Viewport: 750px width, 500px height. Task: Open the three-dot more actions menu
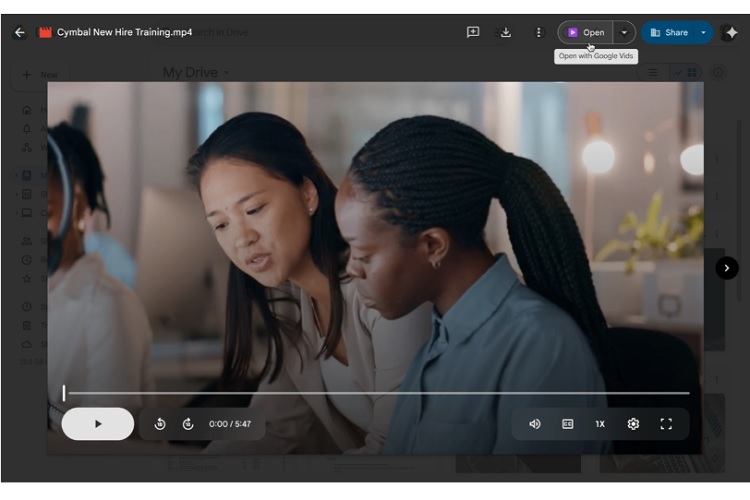pyautogui.click(x=539, y=32)
